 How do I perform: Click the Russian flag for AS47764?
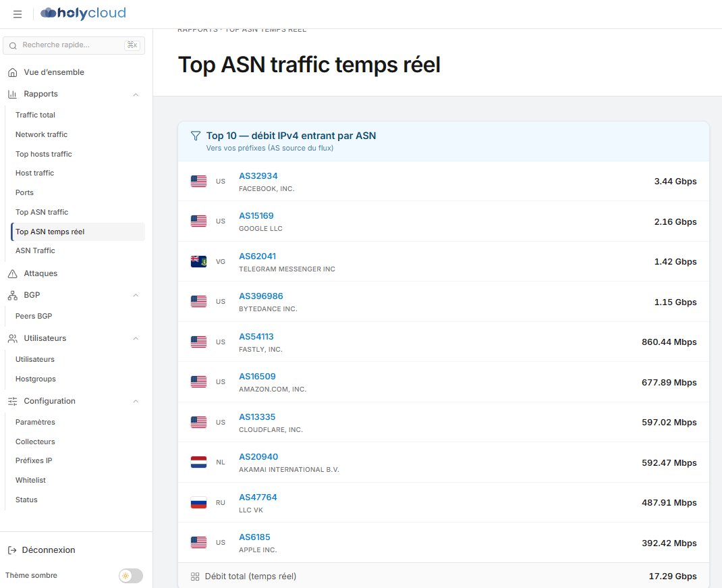[199, 503]
